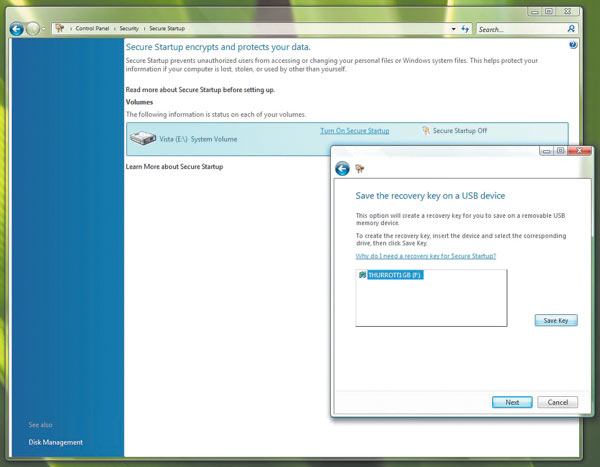Image resolution: width=600 pixels, height=467 pixels.
Task: Open recent pages dropdown beside forward arrow
Action: click(44, 29)
